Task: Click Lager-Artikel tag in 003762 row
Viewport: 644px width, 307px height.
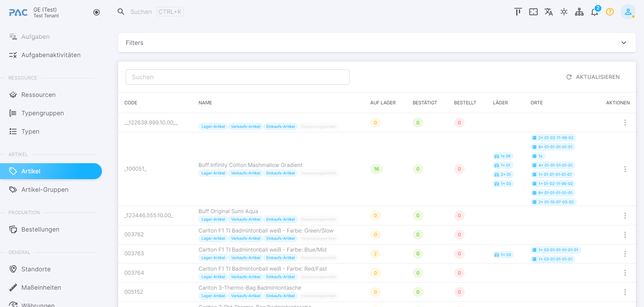Action: (x=213, y=239)
